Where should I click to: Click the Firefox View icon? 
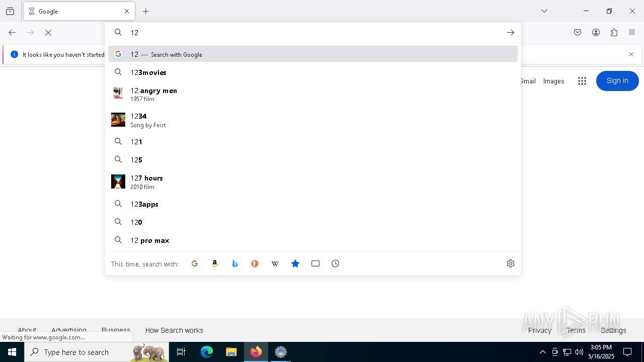[x=10, y=11]
